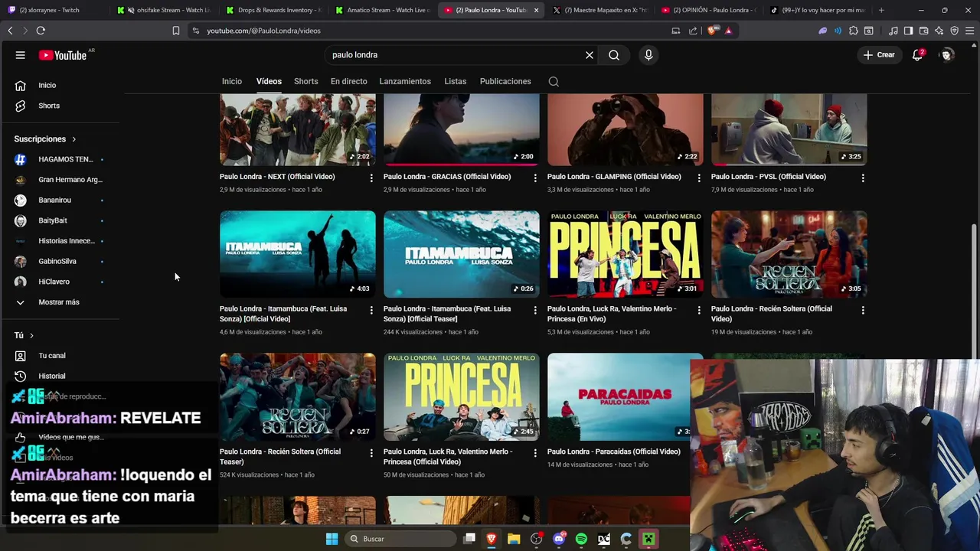Open Paulo Londra - NEXT video title
This screenshot has width=980, height=551.
tap(277, 177)
